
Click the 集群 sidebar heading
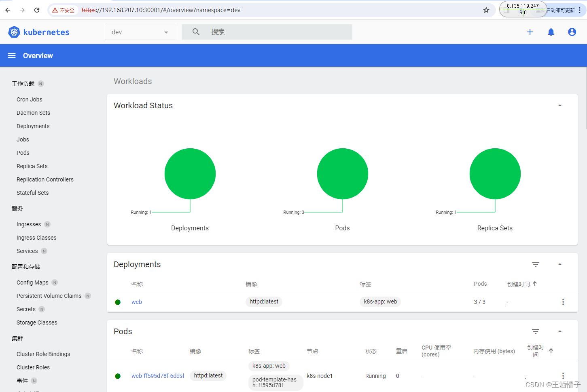pos(17,338)
